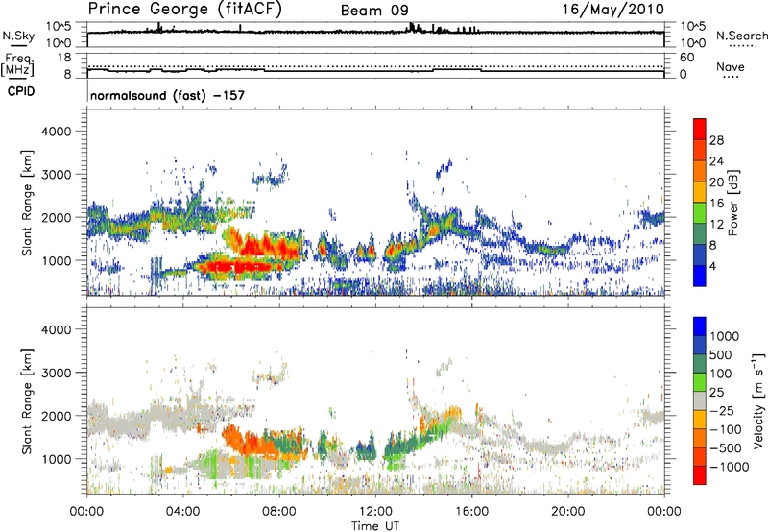
Task: Click the '04:00' time axis tick
Action: tap(182, 512)
